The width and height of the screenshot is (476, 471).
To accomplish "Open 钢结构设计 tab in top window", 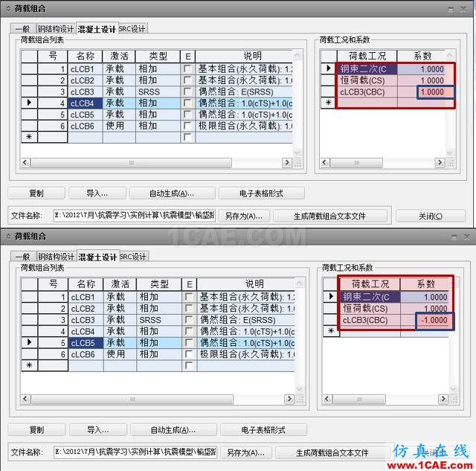I will 56,29.
